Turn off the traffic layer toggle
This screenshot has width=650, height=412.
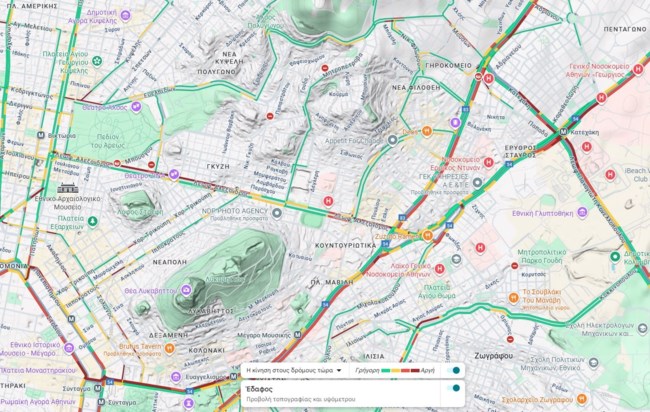[x=455, y=370]
